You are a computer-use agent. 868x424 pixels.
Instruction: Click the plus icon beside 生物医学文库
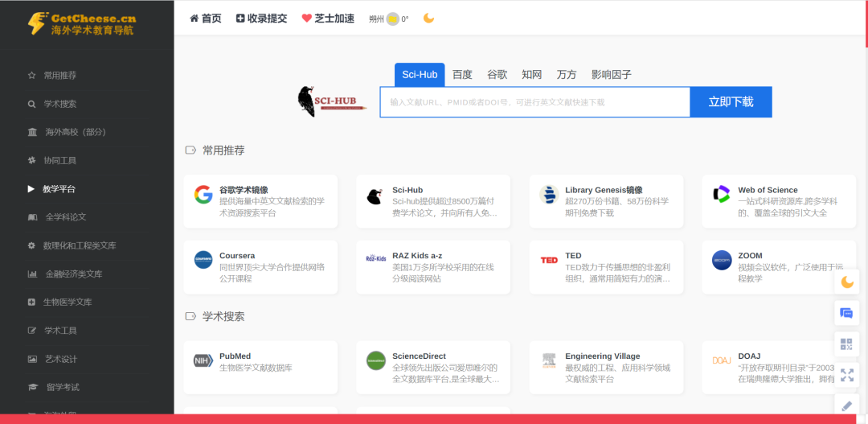(x=31, y=302)
